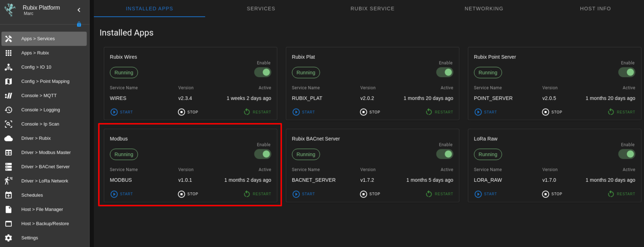Image resolution: width=644 pixels, height=247 pixels.
Task: Click Driver > Modbus Master table icon
Action: click(9, 153)
